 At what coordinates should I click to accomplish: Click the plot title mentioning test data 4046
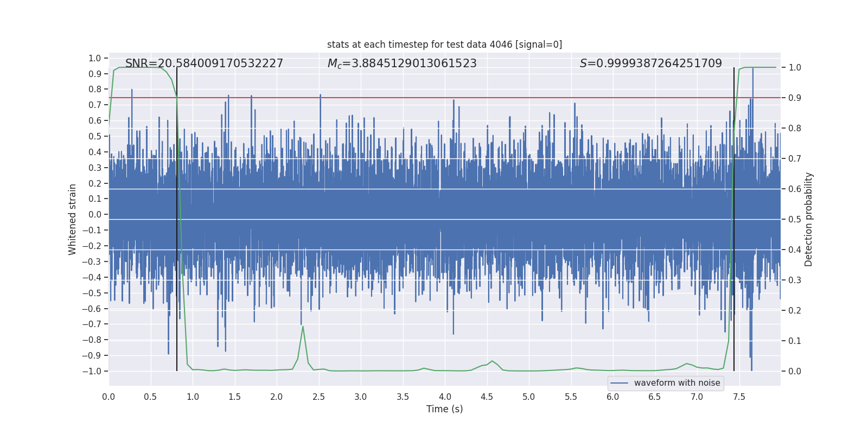[444, 44]
